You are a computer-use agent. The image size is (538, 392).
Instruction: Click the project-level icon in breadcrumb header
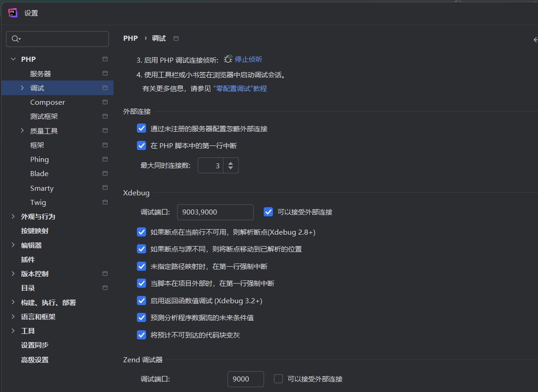[176, 38]
